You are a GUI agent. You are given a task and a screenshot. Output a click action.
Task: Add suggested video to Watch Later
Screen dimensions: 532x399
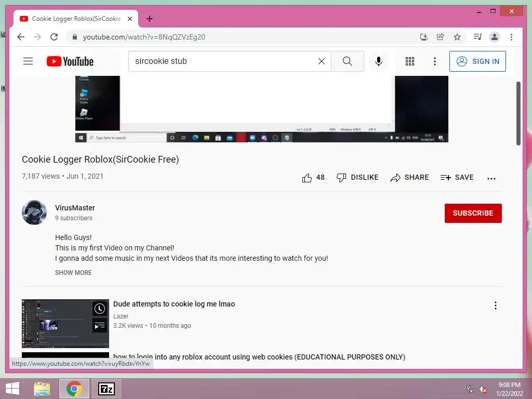[99, 309]
